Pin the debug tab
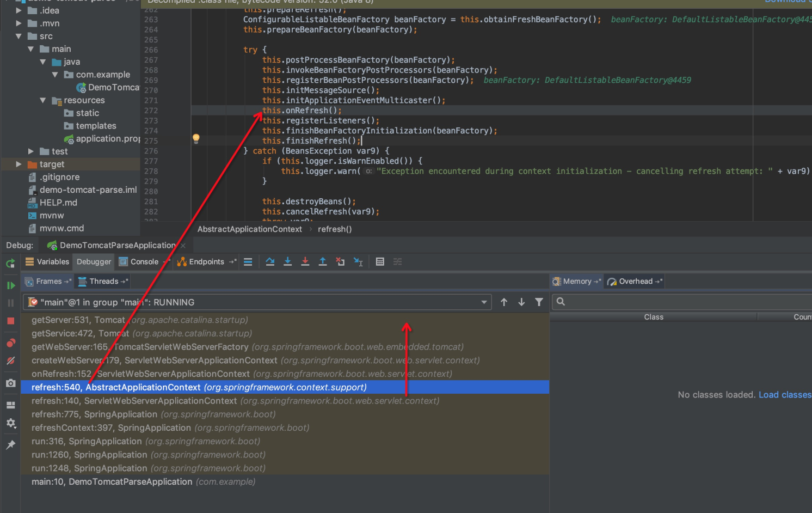Screen dimensions: 812x513 pos(10,445)
